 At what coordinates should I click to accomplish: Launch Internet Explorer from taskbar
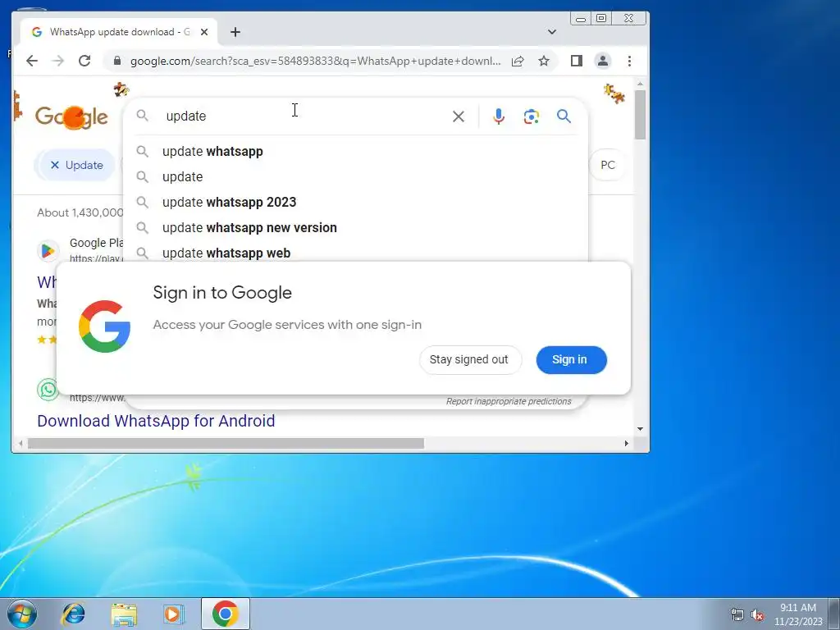pos(73,614)
